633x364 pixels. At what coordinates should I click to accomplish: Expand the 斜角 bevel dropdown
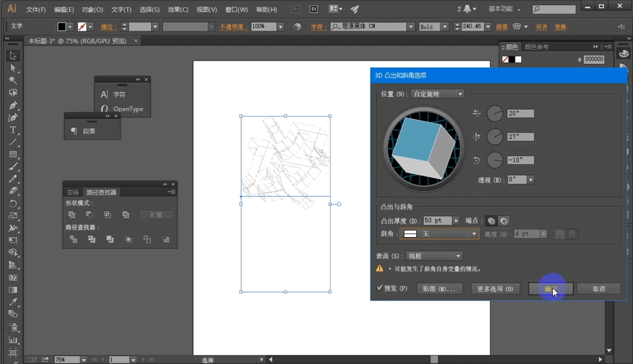click(x=439, y=234)
